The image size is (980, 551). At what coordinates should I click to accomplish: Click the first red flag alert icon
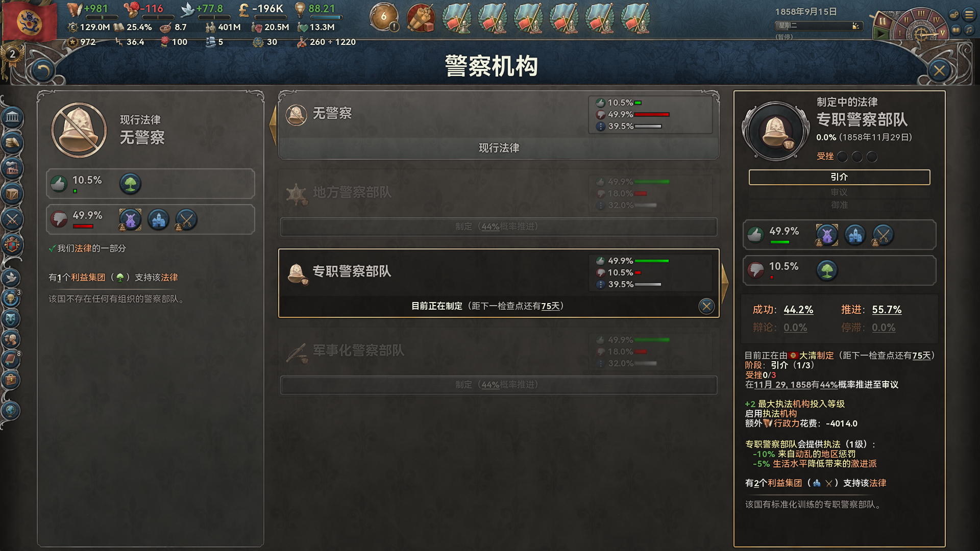(x=456, y=18)
